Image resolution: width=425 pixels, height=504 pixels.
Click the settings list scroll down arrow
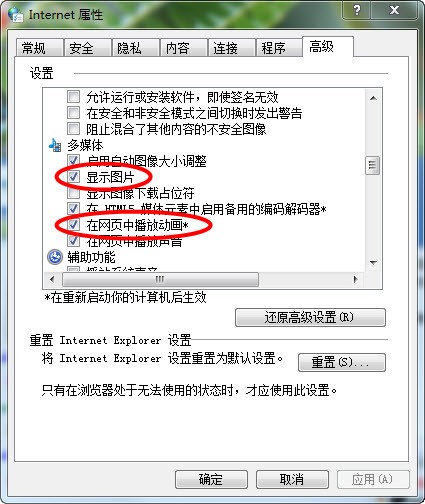click(373, 262)
